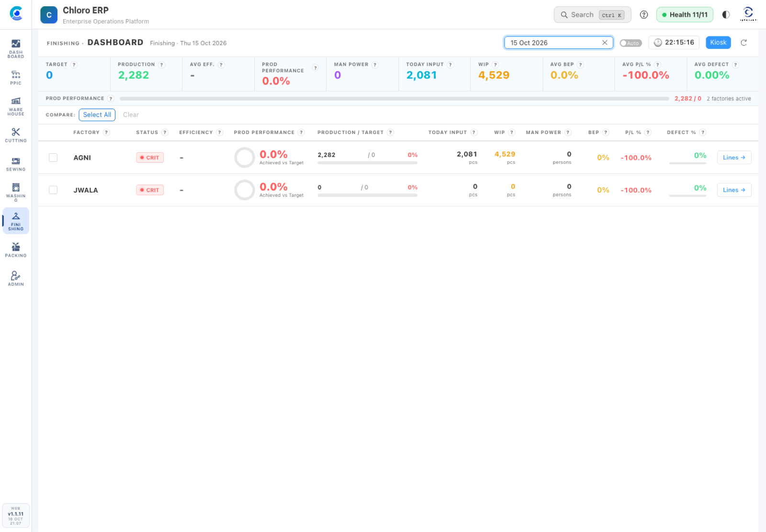Toggle the Auto refresh switch
The image size is (766, 532).
pyautogui.click(x=631, y=43)
